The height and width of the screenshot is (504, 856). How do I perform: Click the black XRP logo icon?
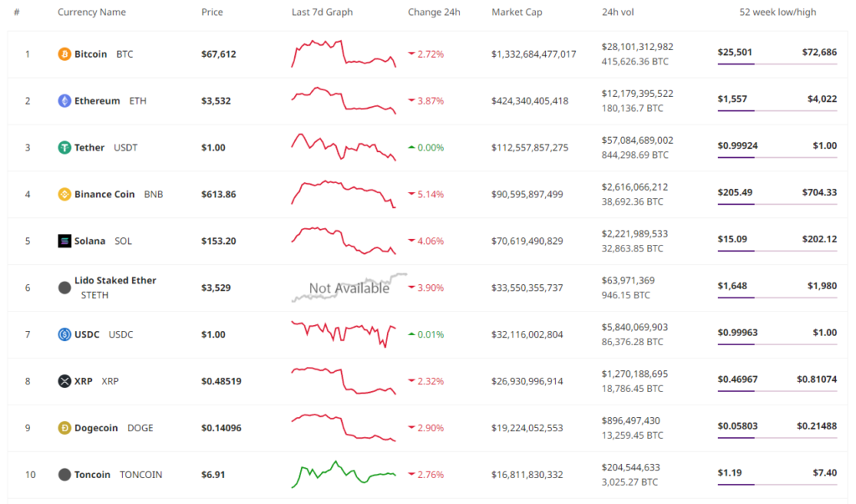click(64, 381)
